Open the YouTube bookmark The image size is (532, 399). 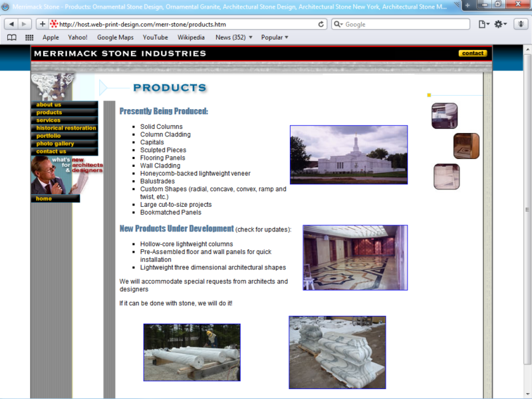[155, 37]
